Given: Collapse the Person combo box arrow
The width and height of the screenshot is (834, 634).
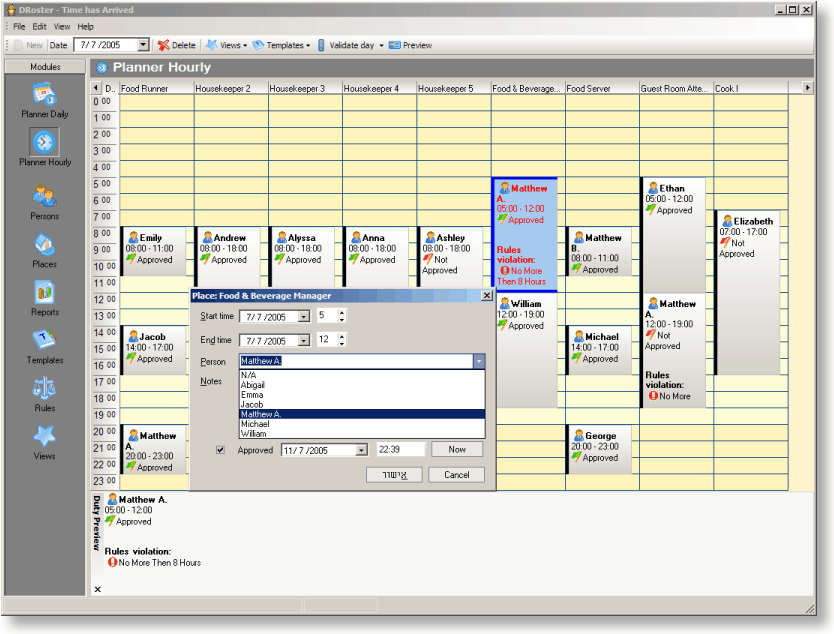Looking at the screenshot, I should pos(479,361).
